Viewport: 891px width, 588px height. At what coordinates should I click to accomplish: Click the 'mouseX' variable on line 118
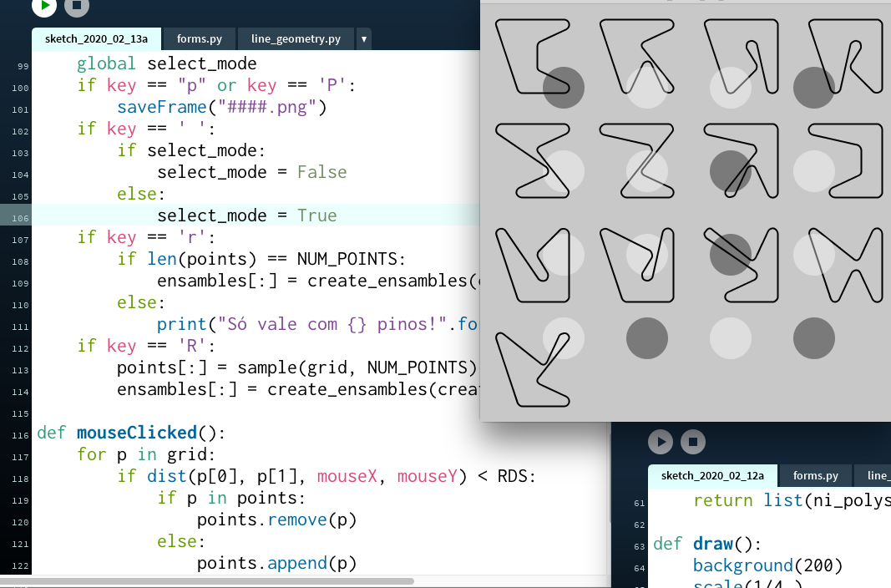pyautogui.click(x=347, y=475)
